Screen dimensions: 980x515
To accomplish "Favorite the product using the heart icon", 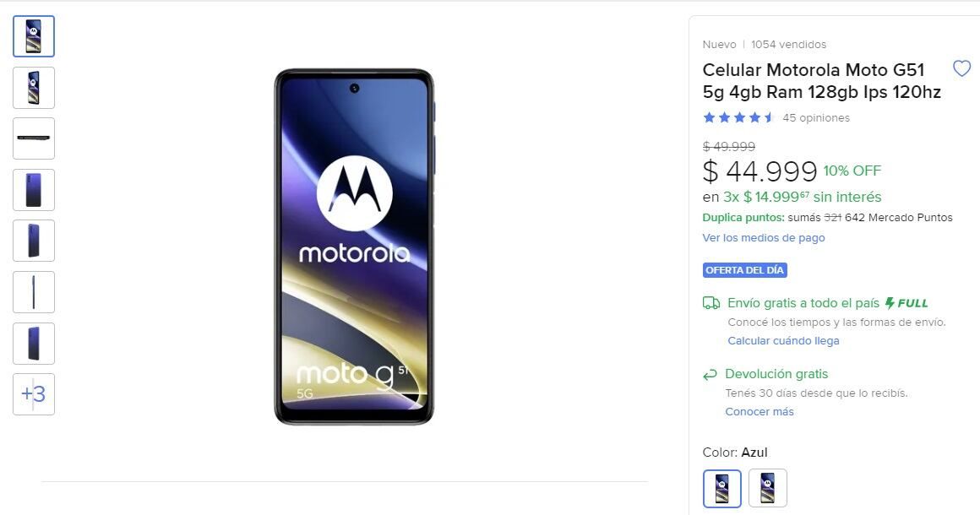I will point(961,68).
